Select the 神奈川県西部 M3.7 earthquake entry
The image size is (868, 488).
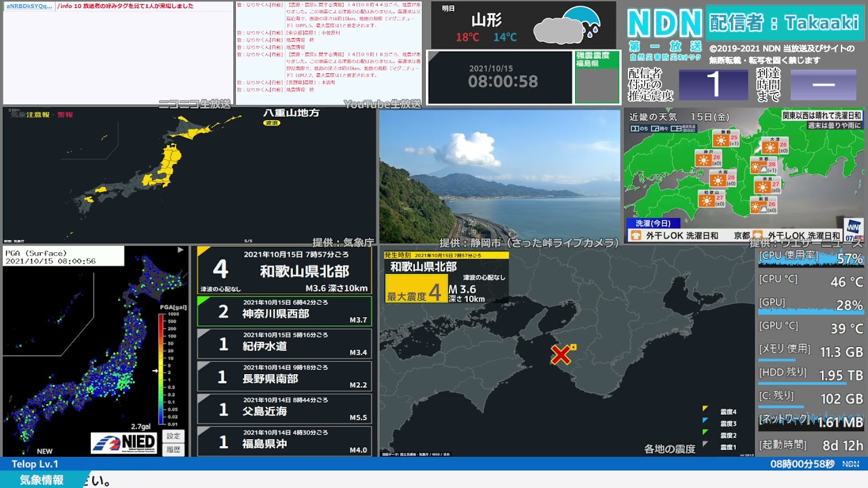[x=284, y=312]
